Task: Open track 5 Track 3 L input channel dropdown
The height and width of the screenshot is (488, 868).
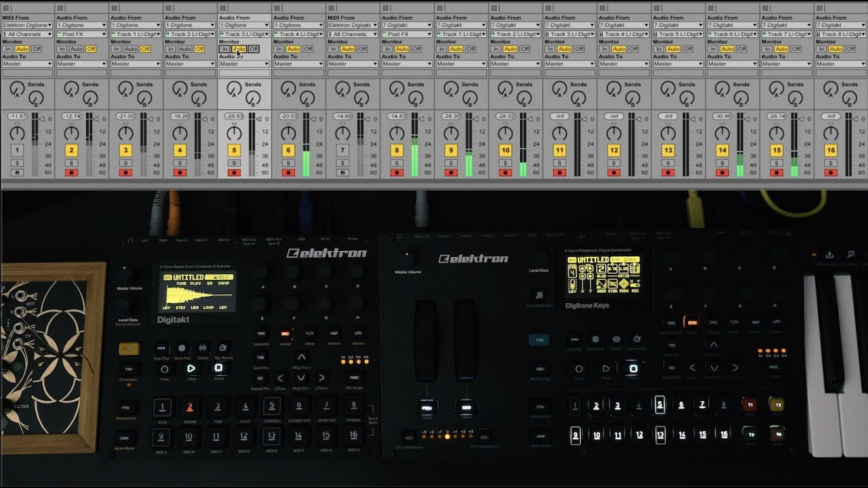Action: click(244, 34)
